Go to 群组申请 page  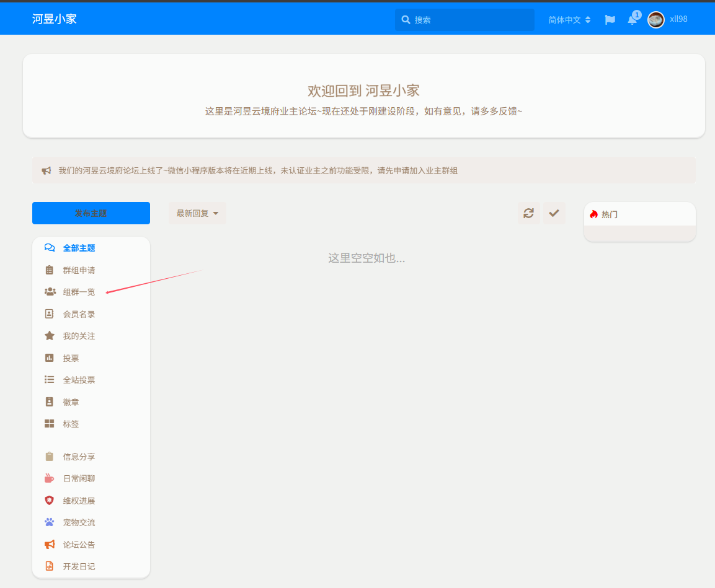click(79, 270)
